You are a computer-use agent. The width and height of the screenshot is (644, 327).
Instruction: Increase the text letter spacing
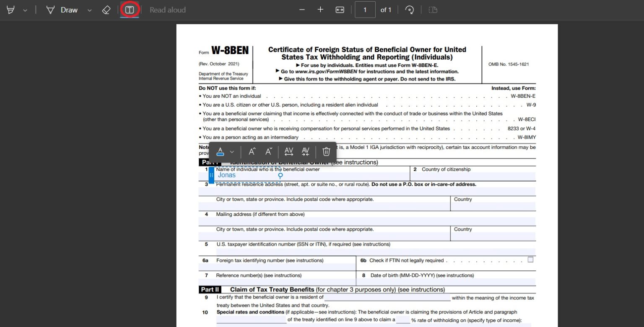tap(289, 151)
